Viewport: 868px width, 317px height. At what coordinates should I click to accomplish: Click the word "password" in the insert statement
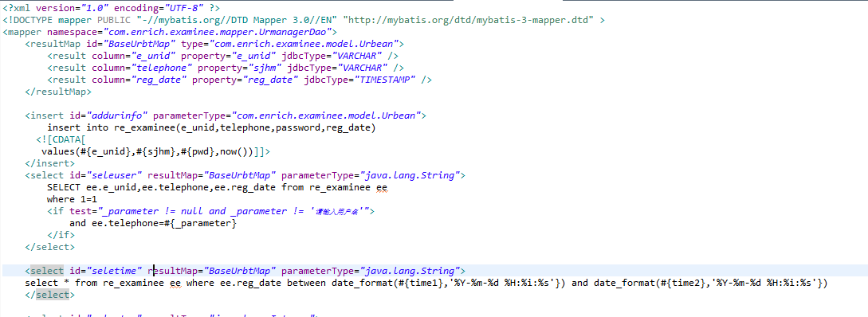(x=298, y=127)
